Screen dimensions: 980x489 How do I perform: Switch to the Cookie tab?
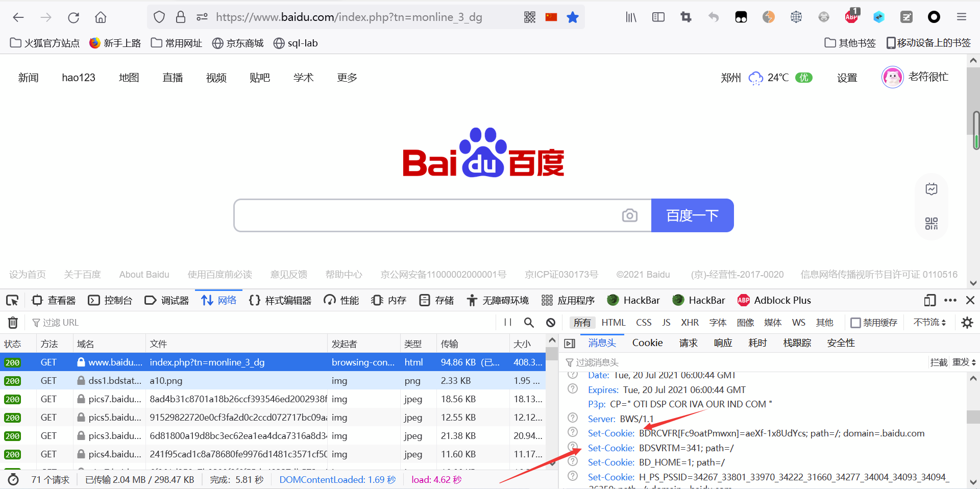[x=647, y=343]
